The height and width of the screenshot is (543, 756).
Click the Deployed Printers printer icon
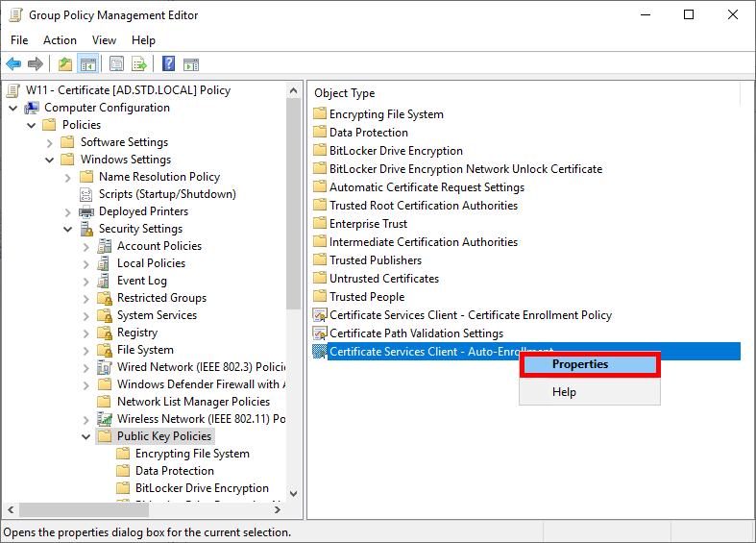tap(86, 211)
